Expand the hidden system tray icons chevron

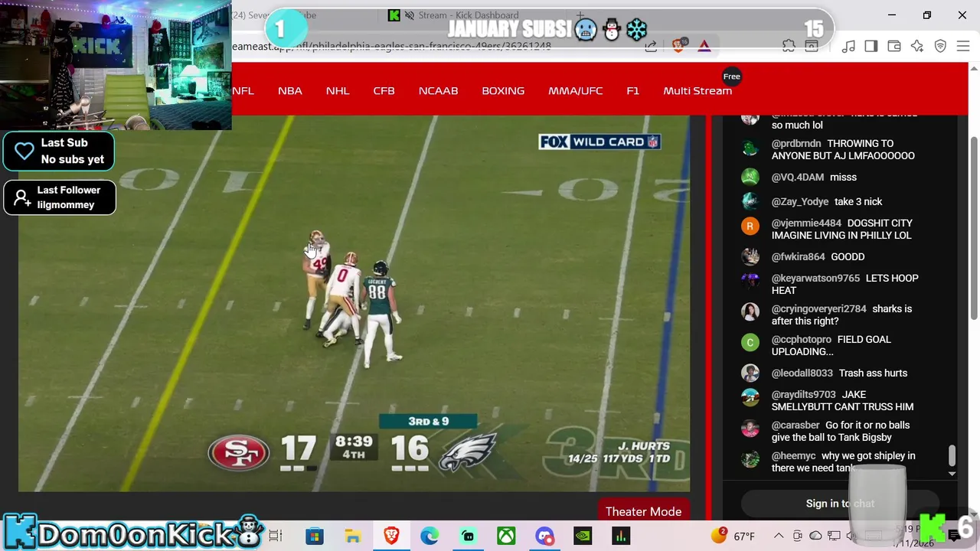pyautogui.click(x=779, y=536)
